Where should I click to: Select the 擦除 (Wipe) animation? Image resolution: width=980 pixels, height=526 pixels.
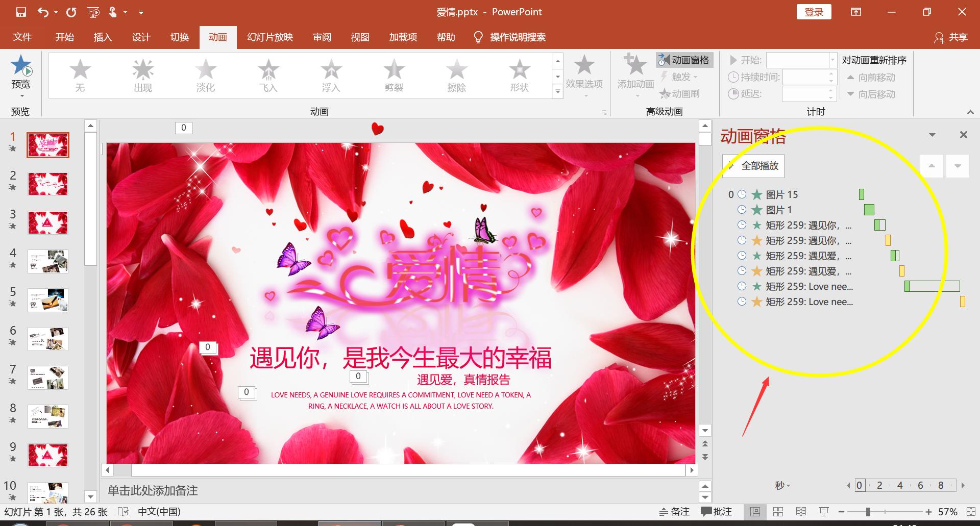[456, 76]
